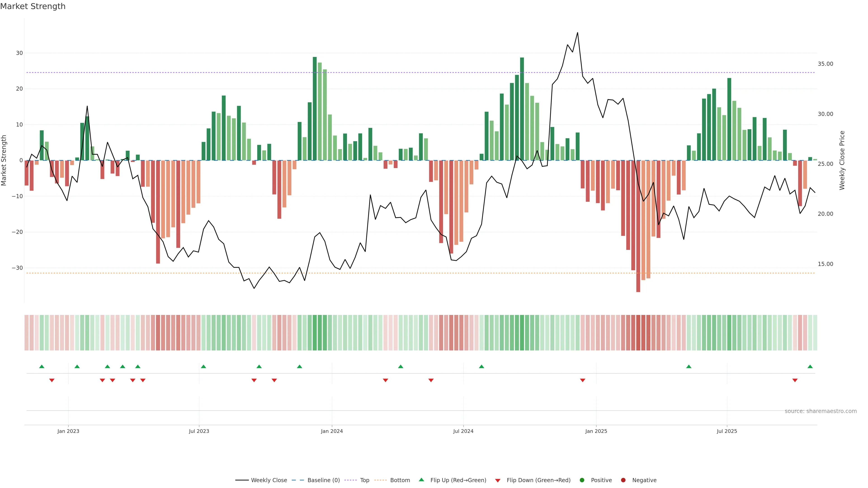Click the Jan 2024 x-axis label

[332, 431]
